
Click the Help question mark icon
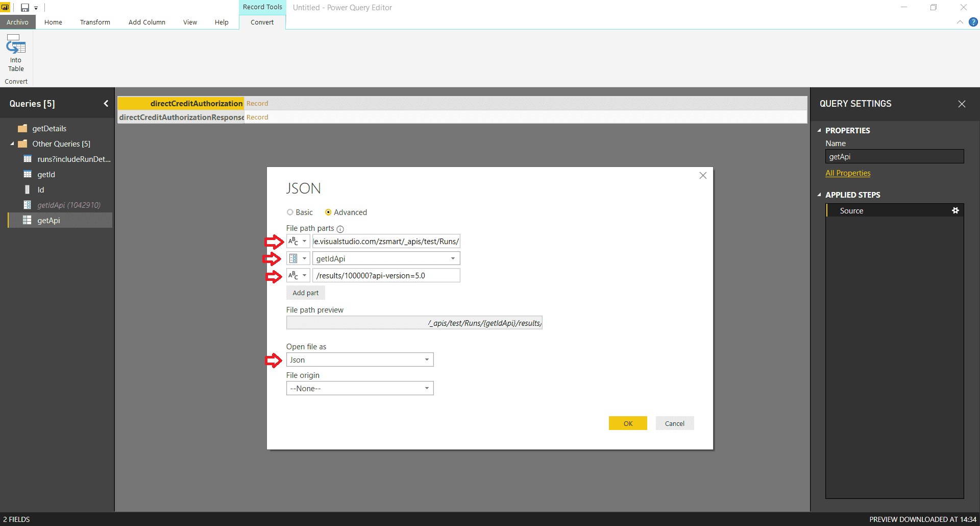coord(974,22)
